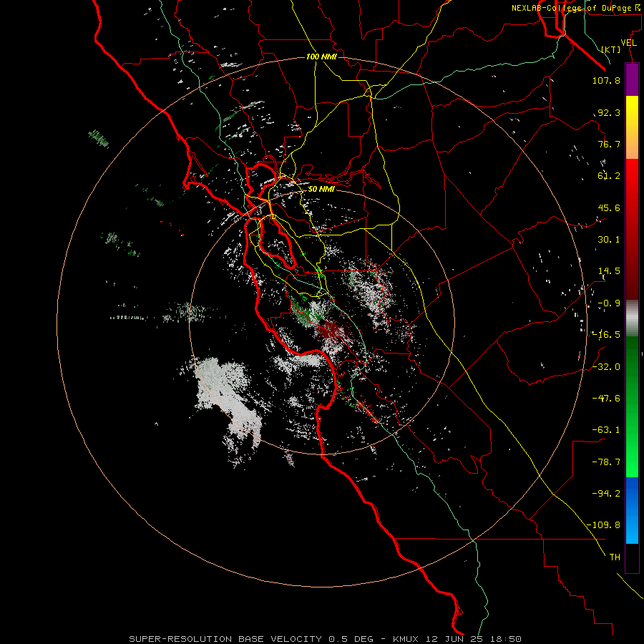Image resolution: width=644 pixels, height=644 pixels.
Task: Click the 100 NMI range ring label
Action: (321, 57)
